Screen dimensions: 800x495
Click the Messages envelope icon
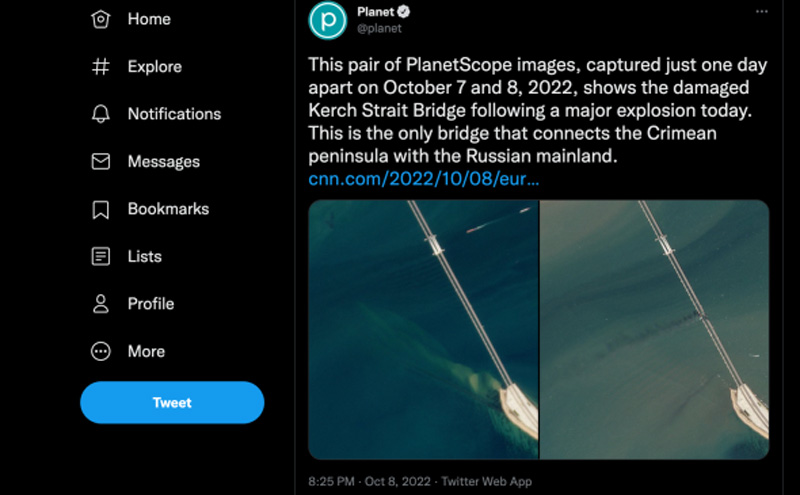[101, 161]
